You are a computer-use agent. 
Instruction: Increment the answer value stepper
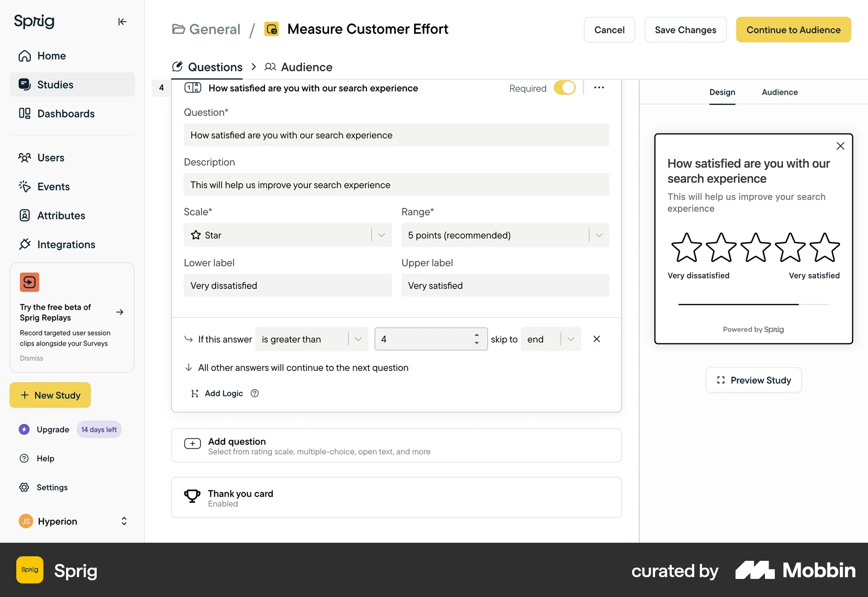(476, 335)
